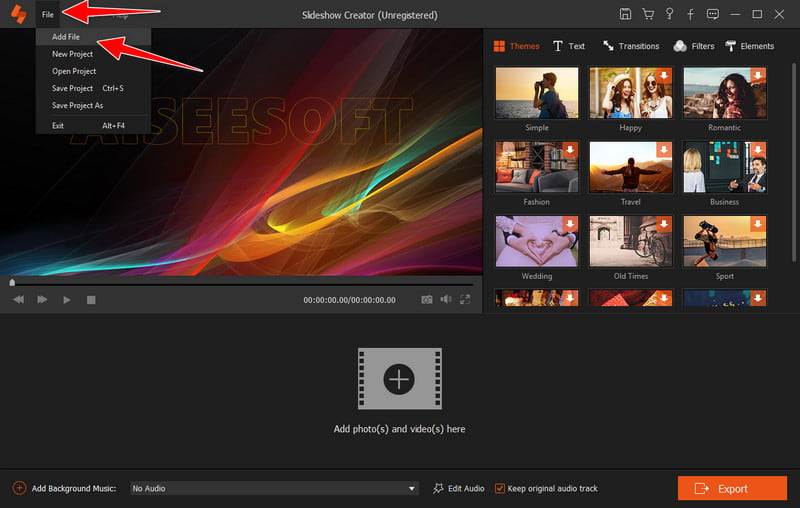This screenshot has height=508, width=800.
Task: Toggle Keep original audio track checkbox
Action: (x=499, y=489)
